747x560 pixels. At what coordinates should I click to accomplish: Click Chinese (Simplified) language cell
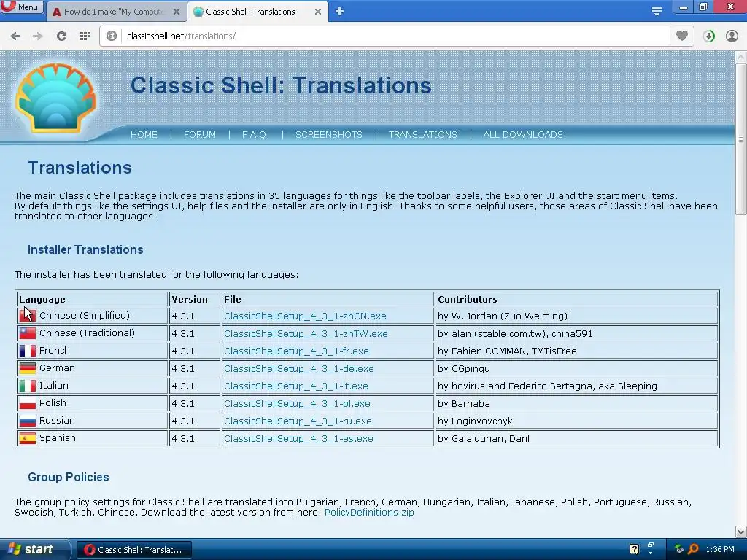(x=92, y=316)
